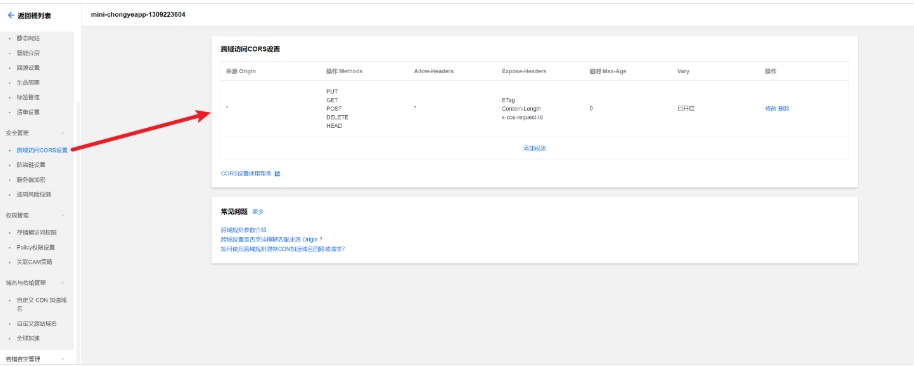The height and width of the screenshot is (367, 914).
Task: Collapse the 权限管理 sidebar section
Action: (63, 215)
